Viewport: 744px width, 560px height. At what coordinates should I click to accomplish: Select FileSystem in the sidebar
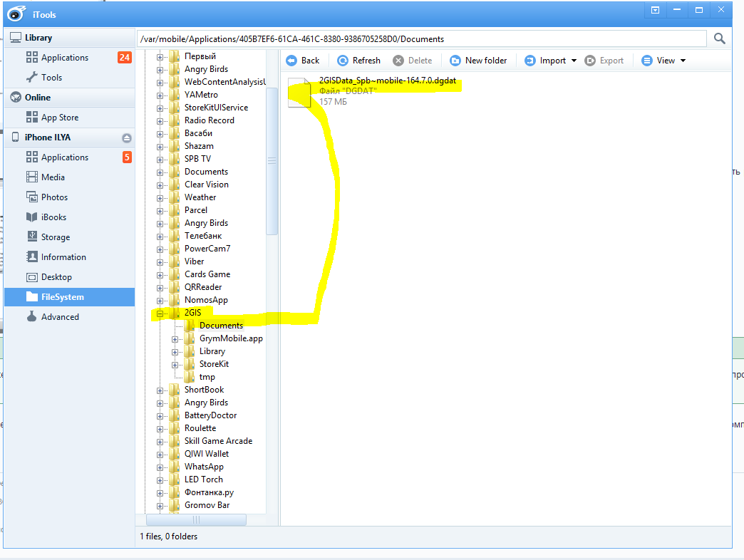[69, 297]
